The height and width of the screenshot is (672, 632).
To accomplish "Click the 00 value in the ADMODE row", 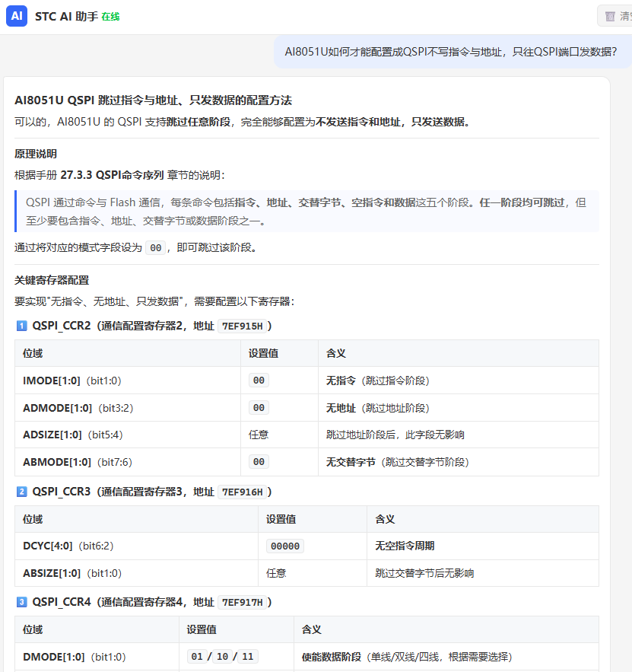I will (x=259, y=408).
